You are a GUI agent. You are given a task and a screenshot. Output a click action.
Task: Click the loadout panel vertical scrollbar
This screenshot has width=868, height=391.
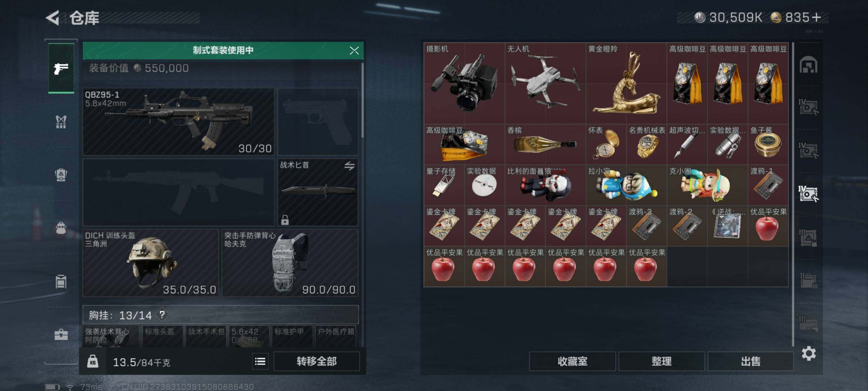point(362,101)
